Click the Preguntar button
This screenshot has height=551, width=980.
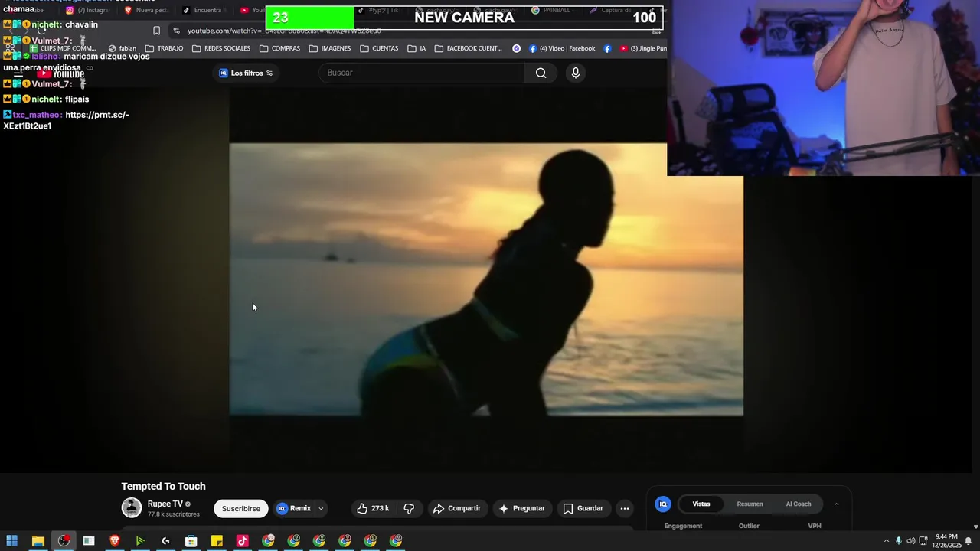(521, 508)
